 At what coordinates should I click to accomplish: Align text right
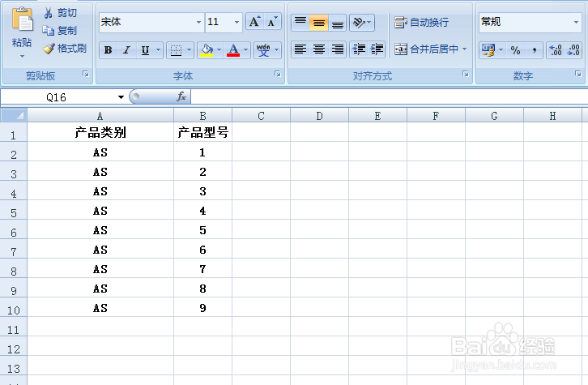338,49
